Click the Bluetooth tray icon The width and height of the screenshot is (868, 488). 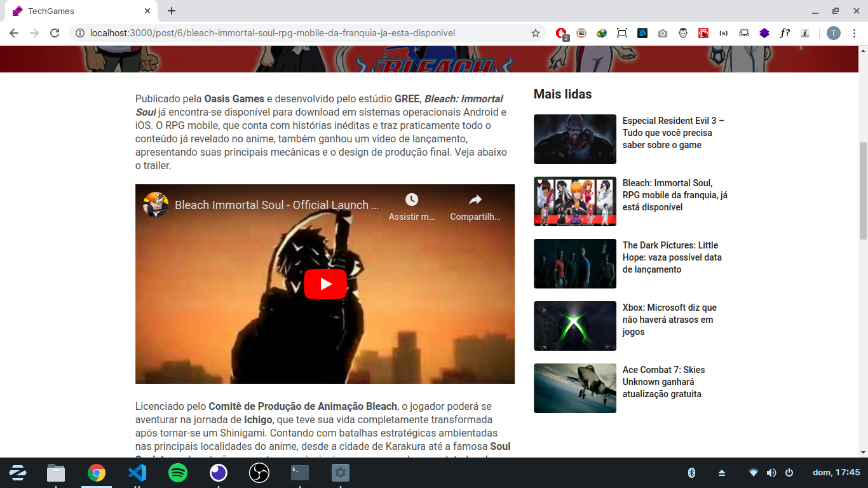[x=692, y=473]
